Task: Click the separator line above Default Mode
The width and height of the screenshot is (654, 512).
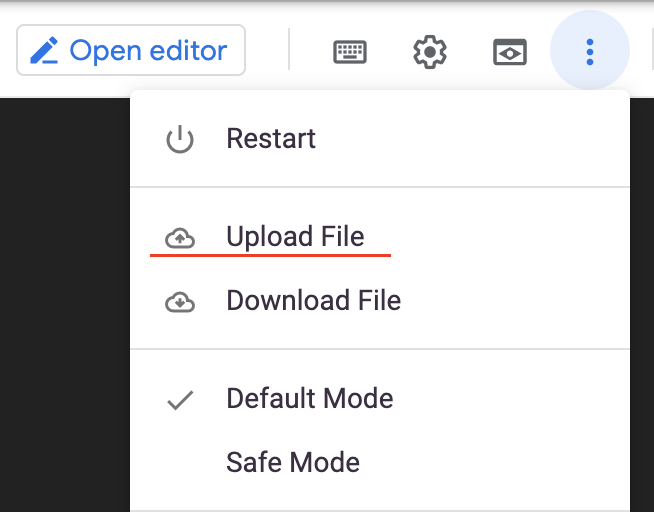Action: tap(380, 349)
